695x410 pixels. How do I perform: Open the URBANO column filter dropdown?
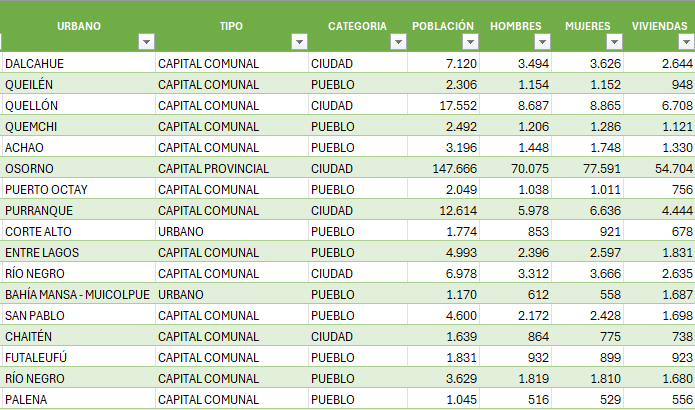[146, 42]
